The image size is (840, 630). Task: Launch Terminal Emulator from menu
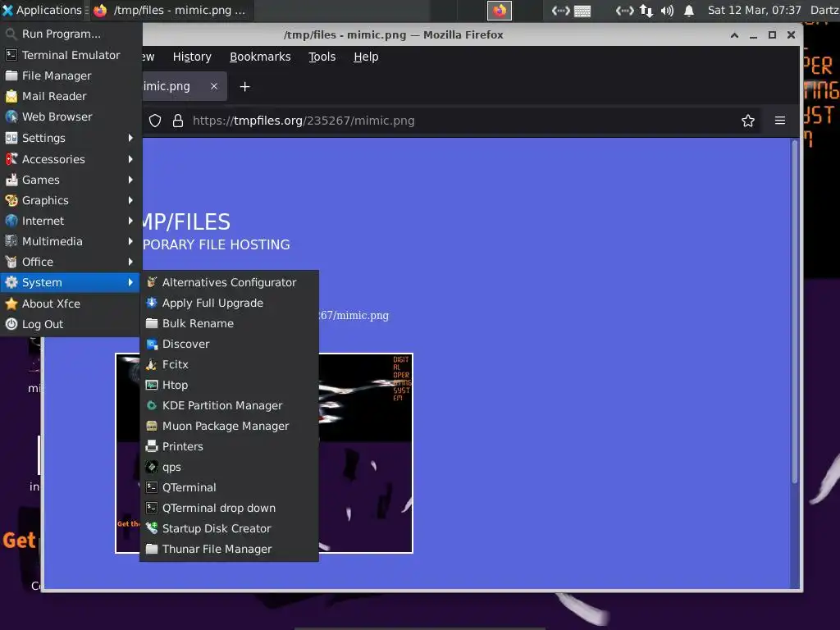pyautogui.click(x=71, y=55)
